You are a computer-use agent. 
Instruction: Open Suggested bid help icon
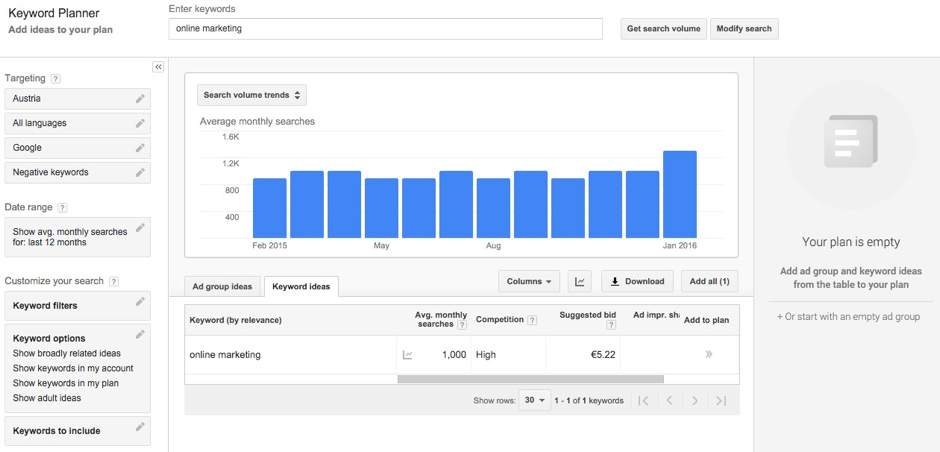point(611,325)
